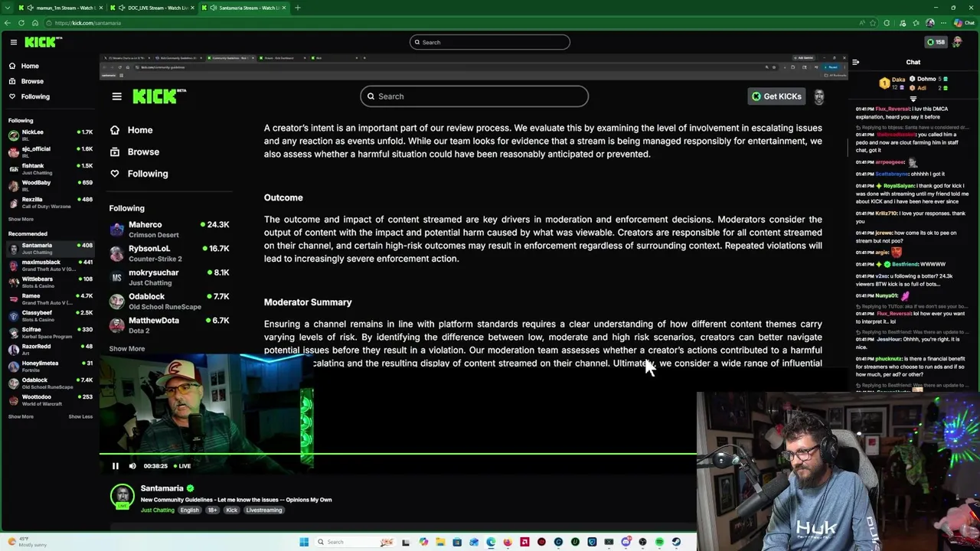Close the DOC_LIVE Stream tab
Viewport: 980px width, 551px height.
[x=192, y=8]
